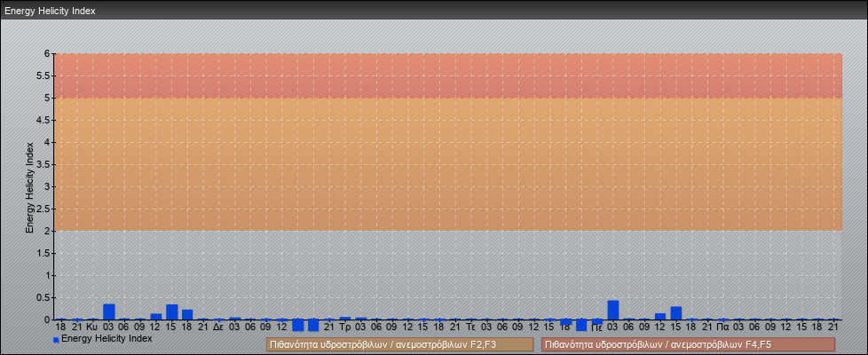Click the bar at 12 after Πε
Image resolution: width=868 pixels, height=355 pixels.
(x=659, y=317)
